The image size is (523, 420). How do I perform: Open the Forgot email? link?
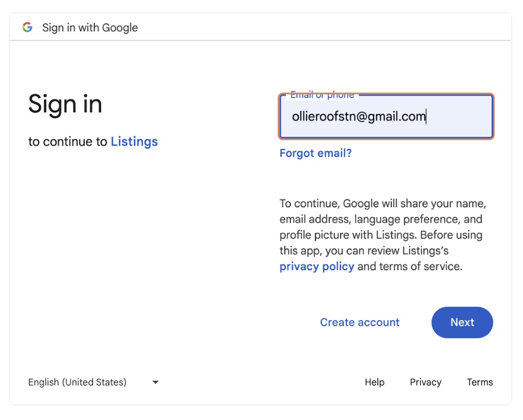click(x=315, y=153)
